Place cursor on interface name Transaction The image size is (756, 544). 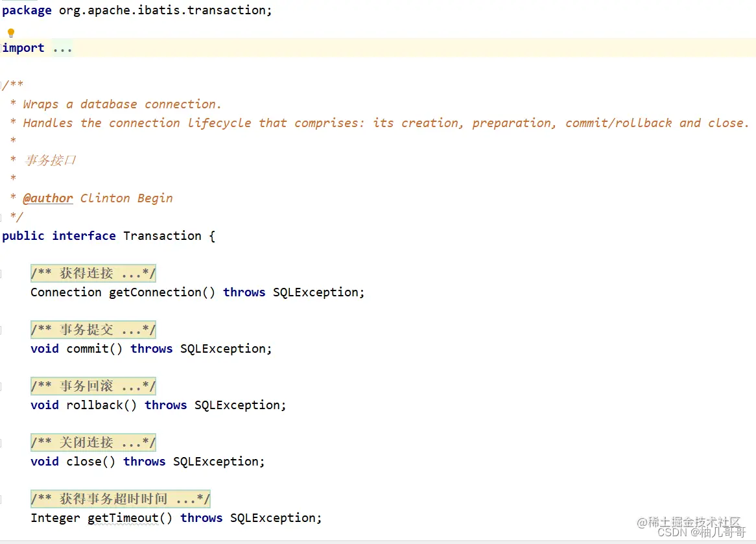162,236
